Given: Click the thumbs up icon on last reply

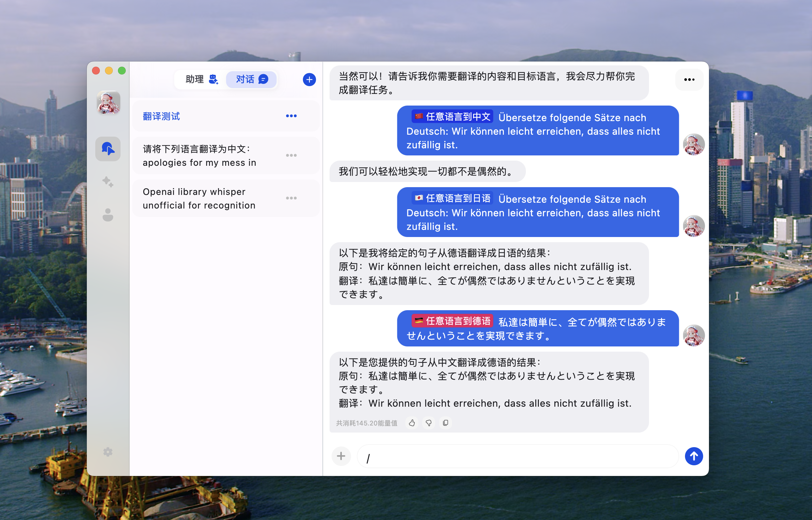Looking at the screenshot, I should (412, 423).
